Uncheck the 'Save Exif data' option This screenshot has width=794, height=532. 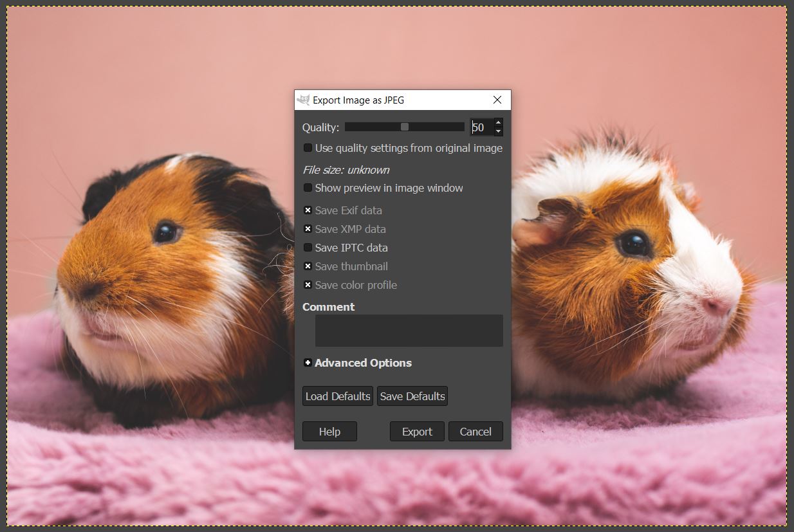point(308,210)
